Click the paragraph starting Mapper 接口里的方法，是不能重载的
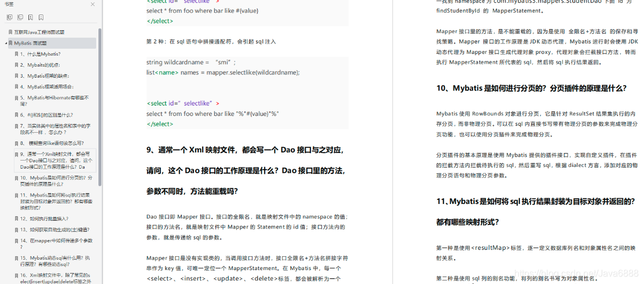 coord(537,47)
